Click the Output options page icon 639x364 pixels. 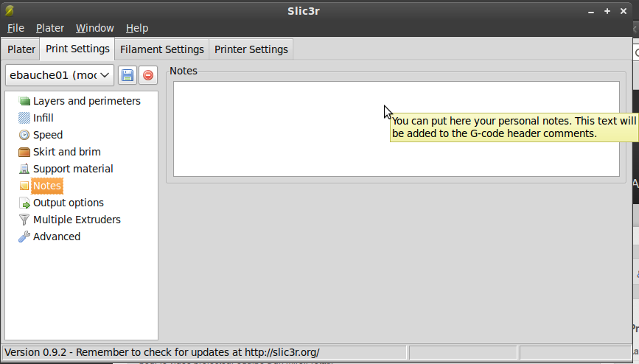(24, 203)
